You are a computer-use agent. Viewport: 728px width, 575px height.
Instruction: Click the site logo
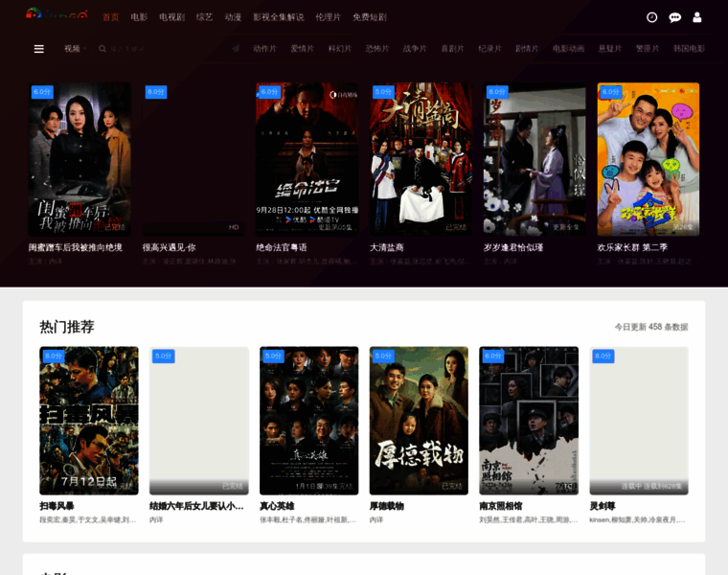(x=57, y=14)
